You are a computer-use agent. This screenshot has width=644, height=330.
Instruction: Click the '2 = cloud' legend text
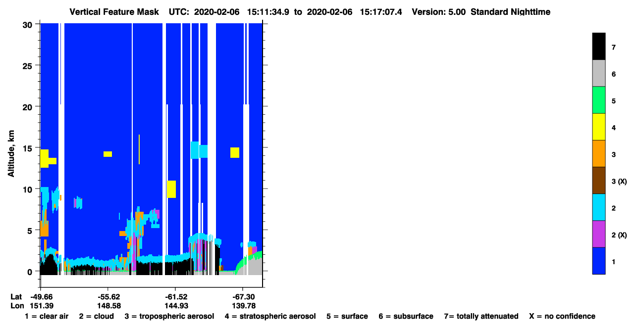(96, 316)
